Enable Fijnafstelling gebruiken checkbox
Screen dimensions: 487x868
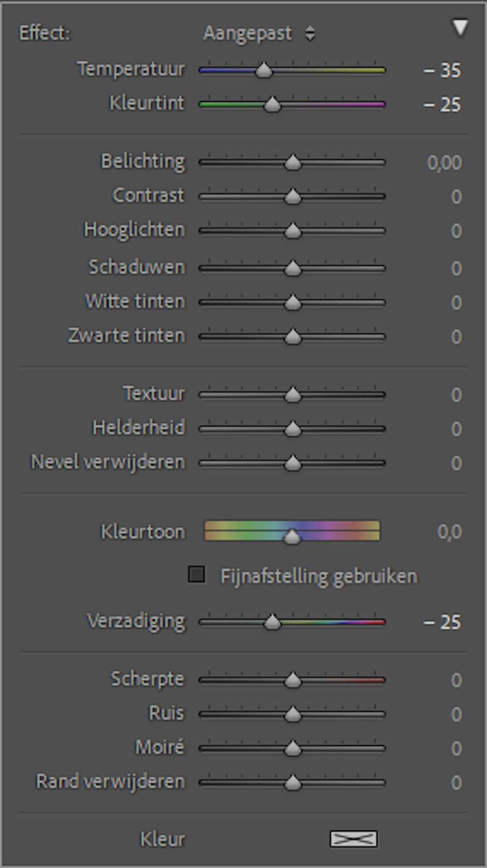point(196,574)
